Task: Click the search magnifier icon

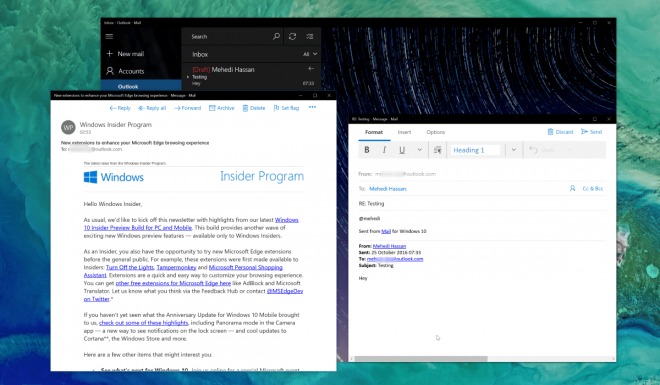Action: 276,37
